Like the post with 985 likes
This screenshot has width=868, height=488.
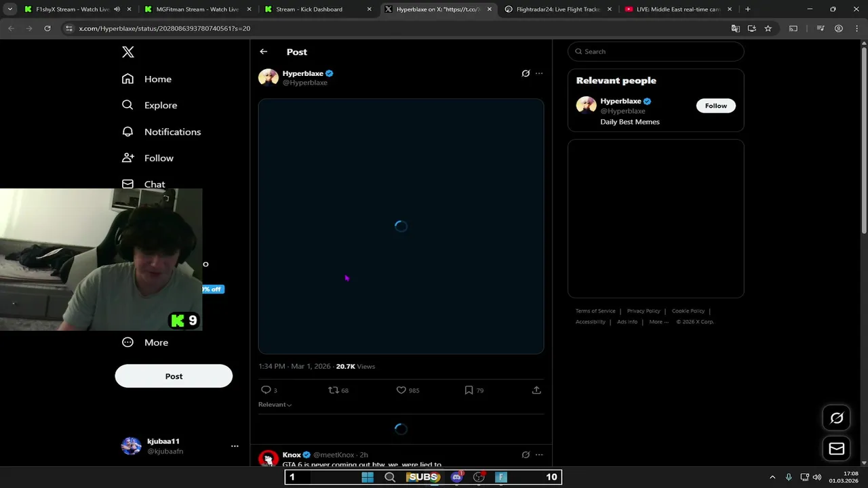tap(408, 390)
